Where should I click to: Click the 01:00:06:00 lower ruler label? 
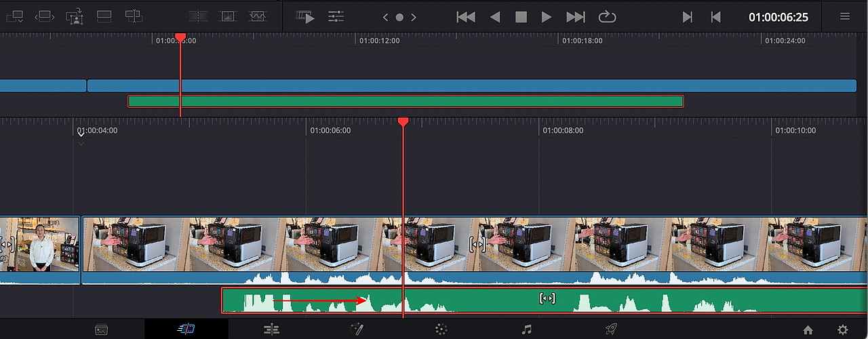330,130
